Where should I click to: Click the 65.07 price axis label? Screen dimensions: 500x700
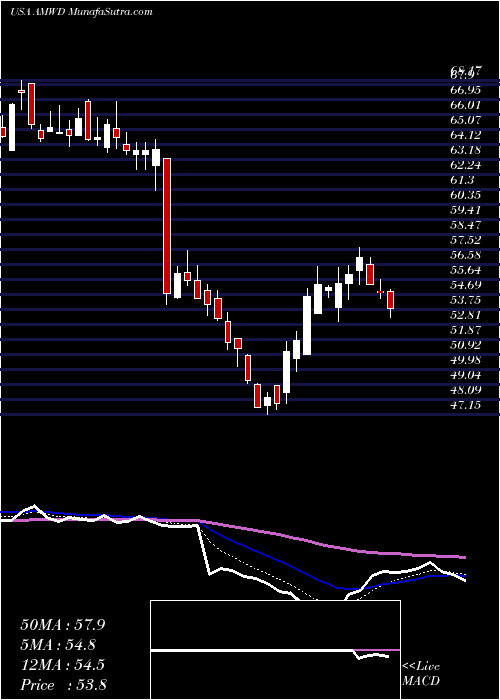coord(466,121)
